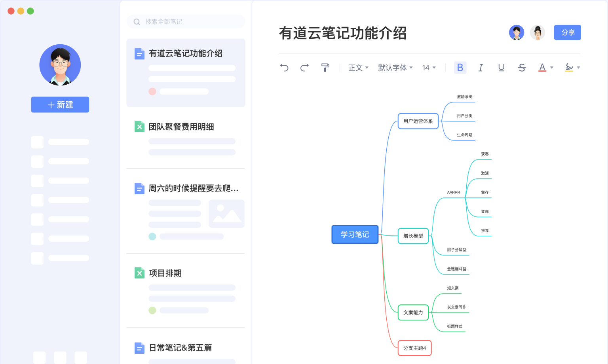Screen dimensions: 608x364
Task: Click the 激励系统 leaf node
Action: pos(465,97)
